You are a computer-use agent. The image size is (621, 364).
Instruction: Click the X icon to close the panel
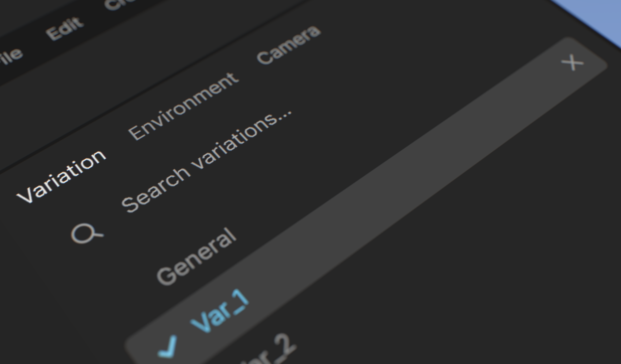tap(572, 63)
